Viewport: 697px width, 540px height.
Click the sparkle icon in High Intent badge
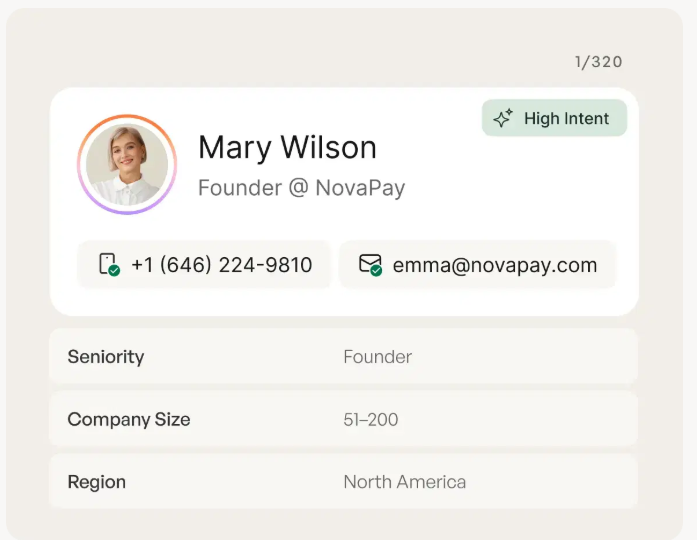503,118
